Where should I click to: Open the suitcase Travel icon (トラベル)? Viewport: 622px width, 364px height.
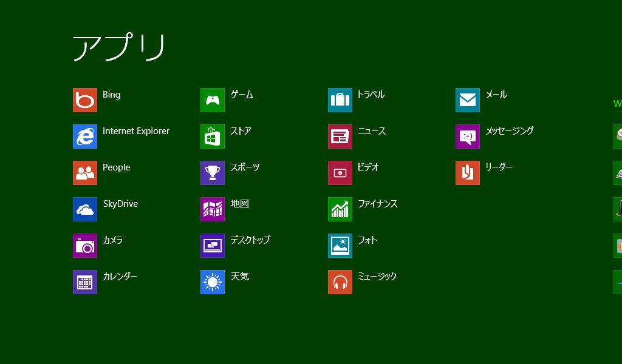(340, 100)
